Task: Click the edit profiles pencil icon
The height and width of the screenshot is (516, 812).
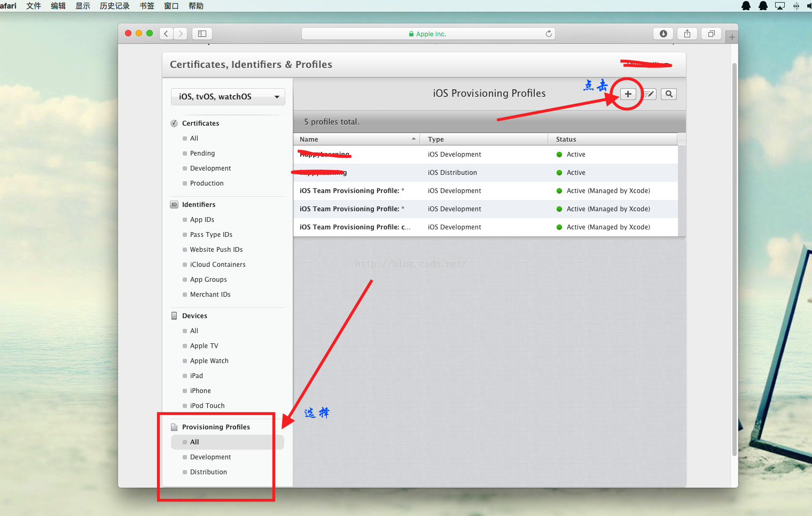Action: coord(649,94)
